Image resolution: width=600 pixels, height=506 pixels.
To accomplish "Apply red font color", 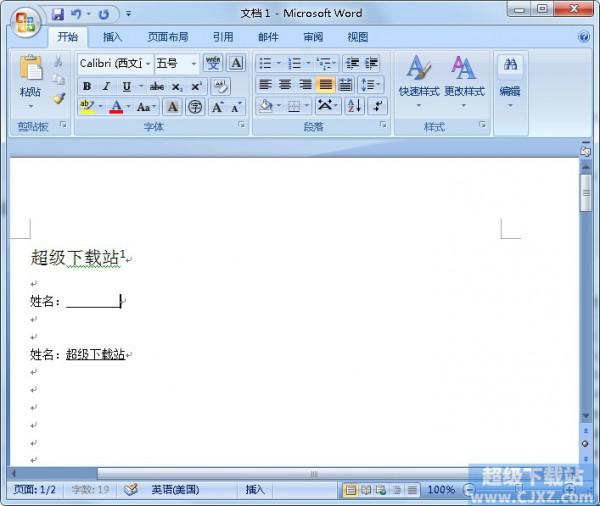I will tap(116, 107).
